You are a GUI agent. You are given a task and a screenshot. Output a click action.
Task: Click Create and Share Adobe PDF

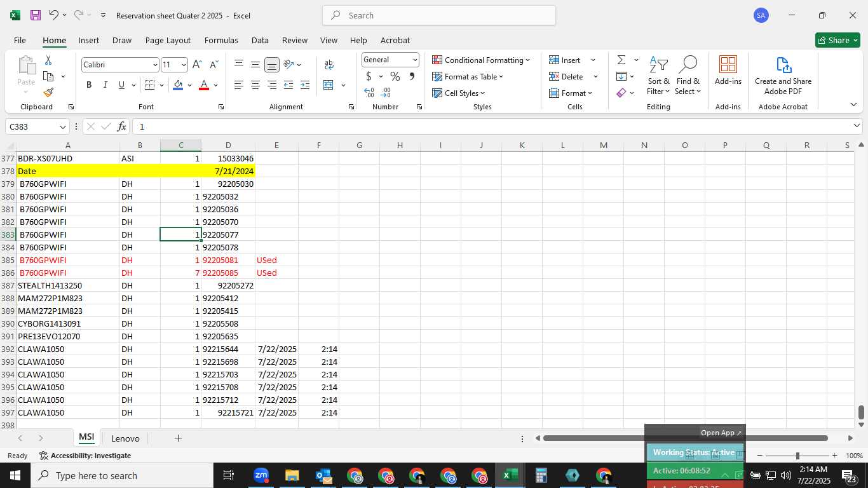(x=783, y=75)
